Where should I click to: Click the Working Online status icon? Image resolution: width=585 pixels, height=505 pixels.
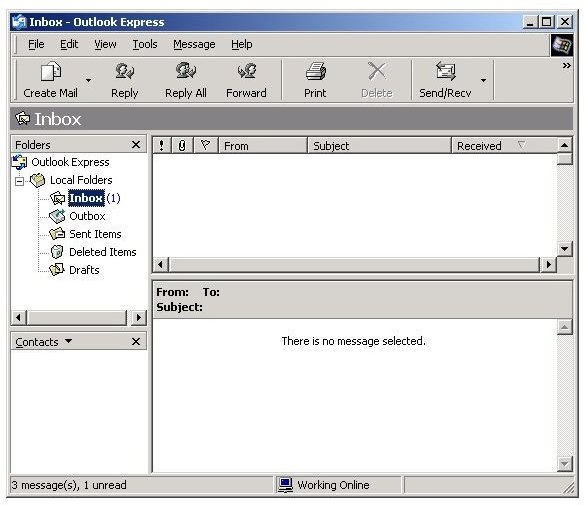point(286,485)
